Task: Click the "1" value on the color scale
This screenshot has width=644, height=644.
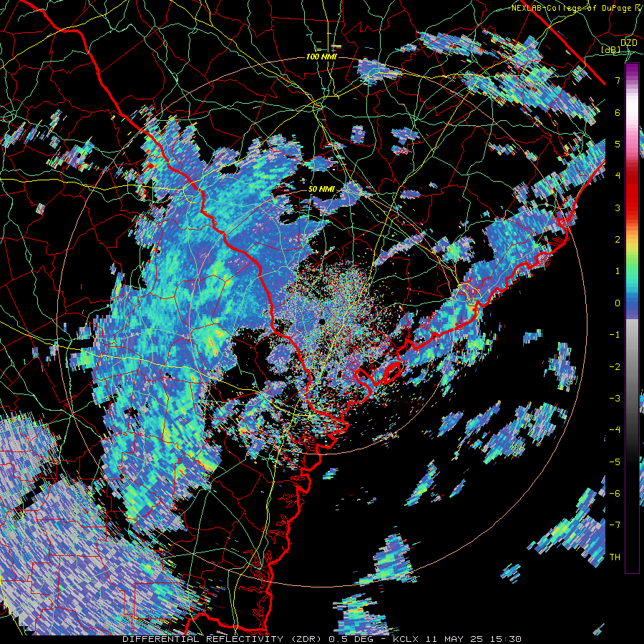Action: (x=618, y=271)
